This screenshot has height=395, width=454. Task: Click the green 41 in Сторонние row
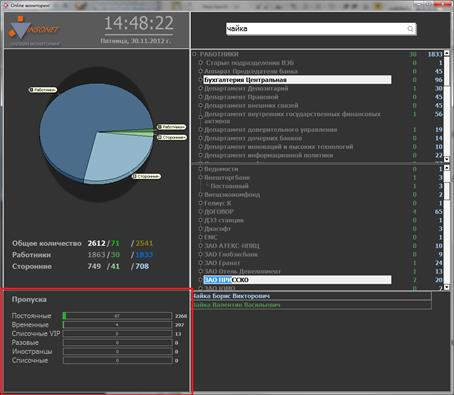point(115,266)
